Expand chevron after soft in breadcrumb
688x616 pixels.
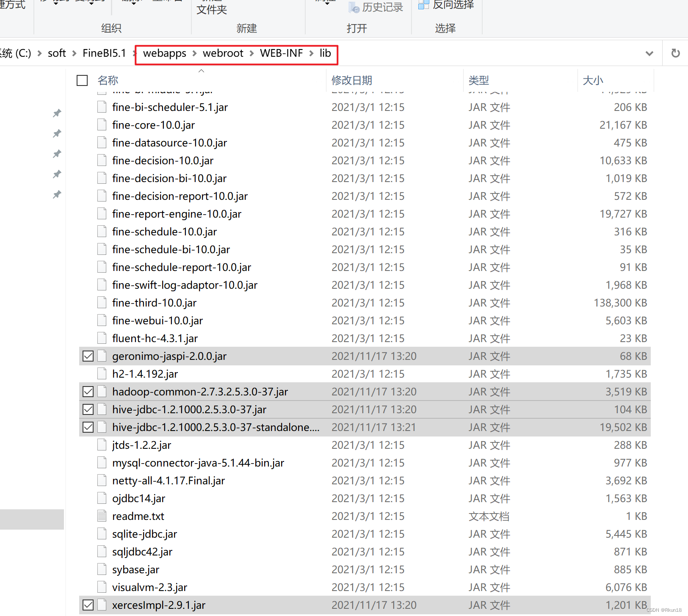(x=74, y=53)
